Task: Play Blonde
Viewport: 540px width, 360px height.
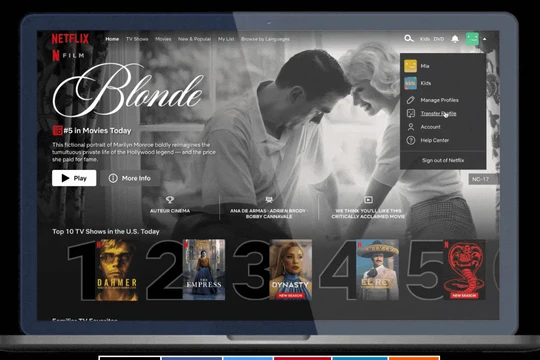Action: 74,178
